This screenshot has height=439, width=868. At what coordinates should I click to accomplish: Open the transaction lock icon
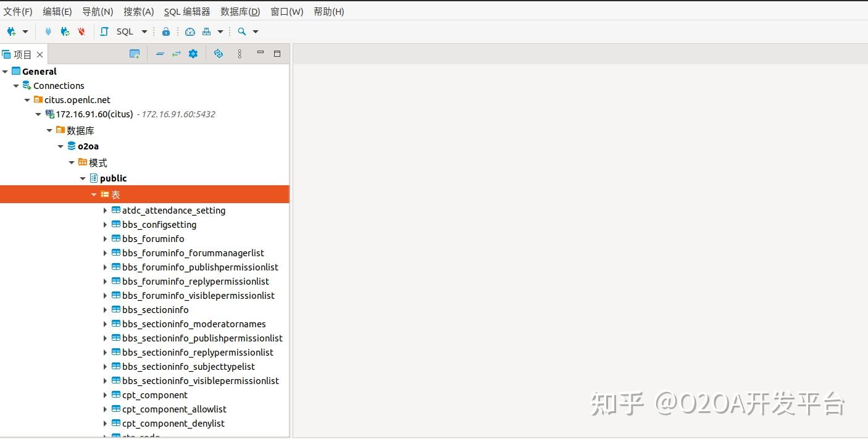(165, 31)
